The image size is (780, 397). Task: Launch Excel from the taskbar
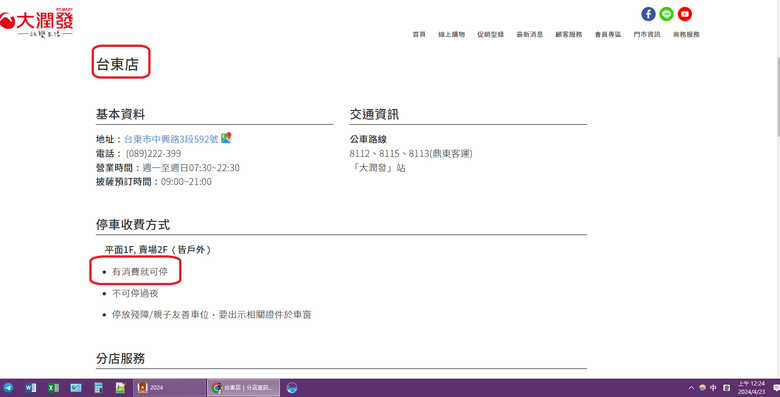coord(53,388)
